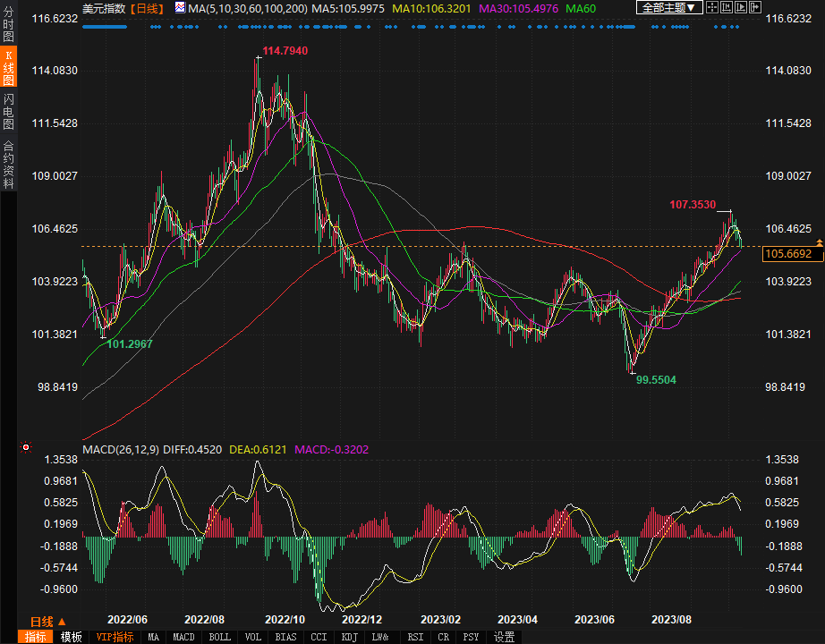Click the third layout icon beside 全部主题
The image size is (825, 644).
click(x=742, y=8)
